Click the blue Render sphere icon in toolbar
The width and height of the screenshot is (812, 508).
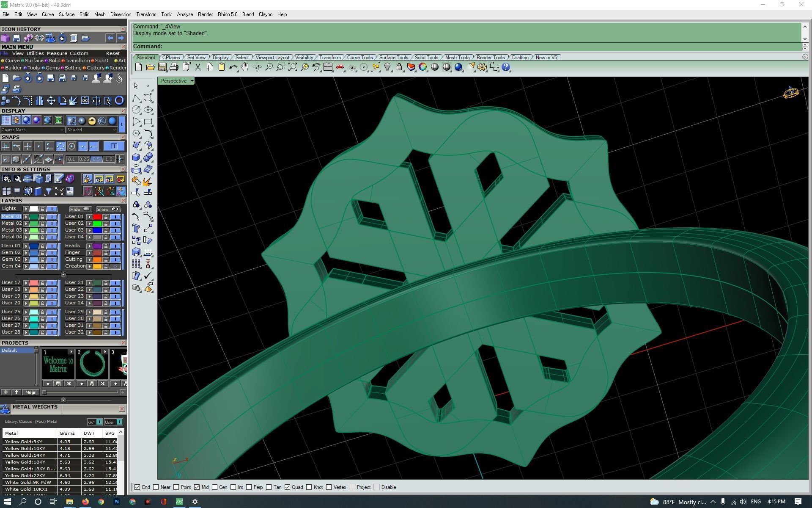(x=458, y=67)
